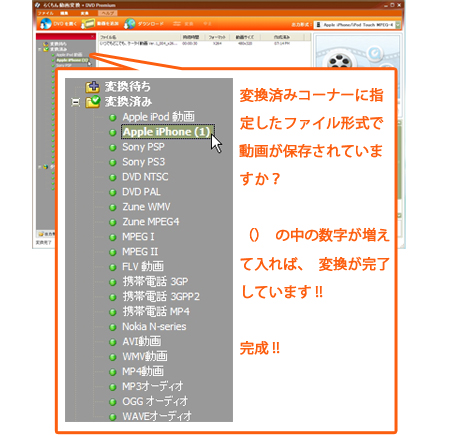Select the 携帯電話 3GP item
The width and height of the screenshot is (450, 435).
pyautogui.click(x=155, y=282)
